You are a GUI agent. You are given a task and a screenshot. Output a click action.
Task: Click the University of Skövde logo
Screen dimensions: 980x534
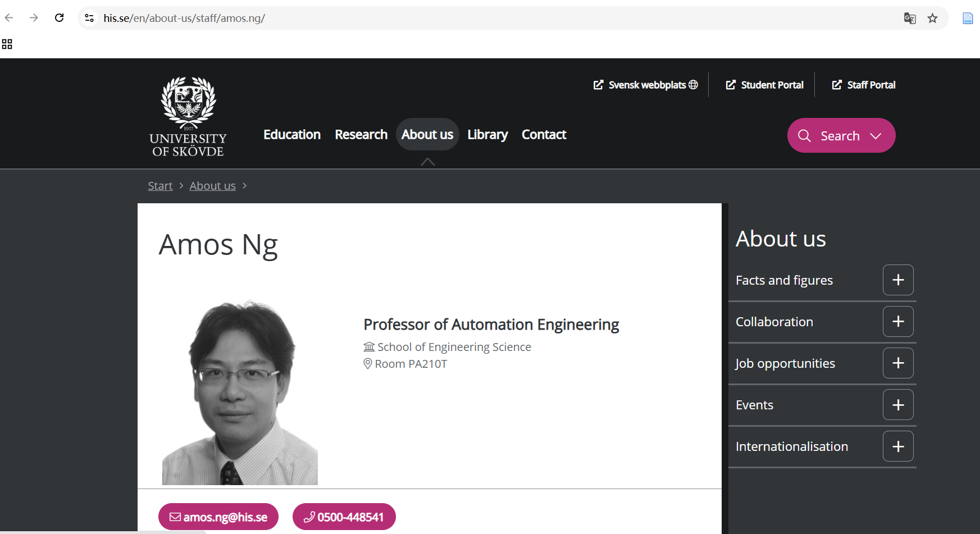188,117
